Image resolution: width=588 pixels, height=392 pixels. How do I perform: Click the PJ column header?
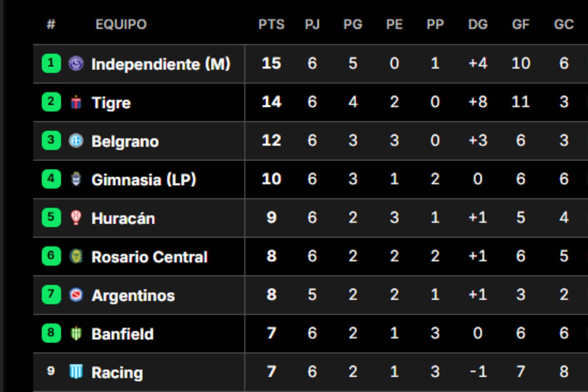pos(312,24)
